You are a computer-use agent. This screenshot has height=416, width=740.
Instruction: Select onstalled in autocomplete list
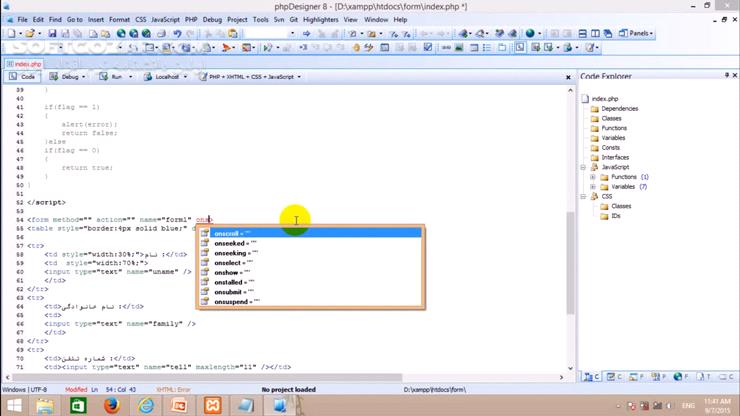point(311,282)
